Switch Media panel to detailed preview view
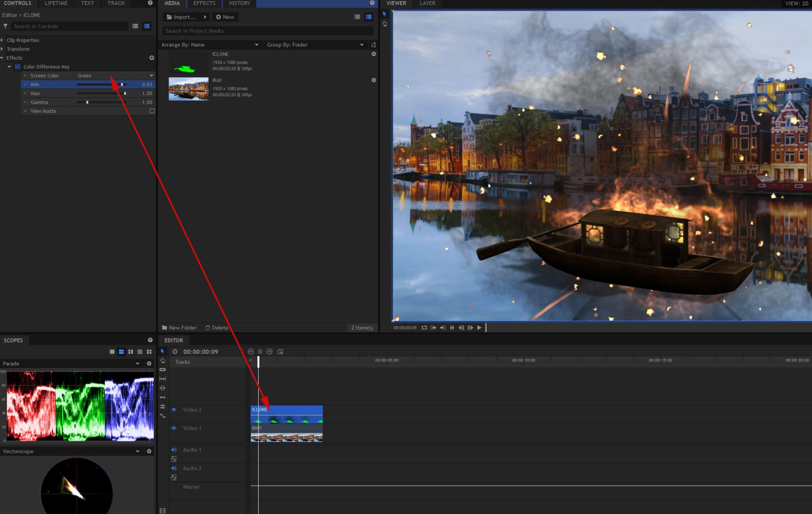 369,17
